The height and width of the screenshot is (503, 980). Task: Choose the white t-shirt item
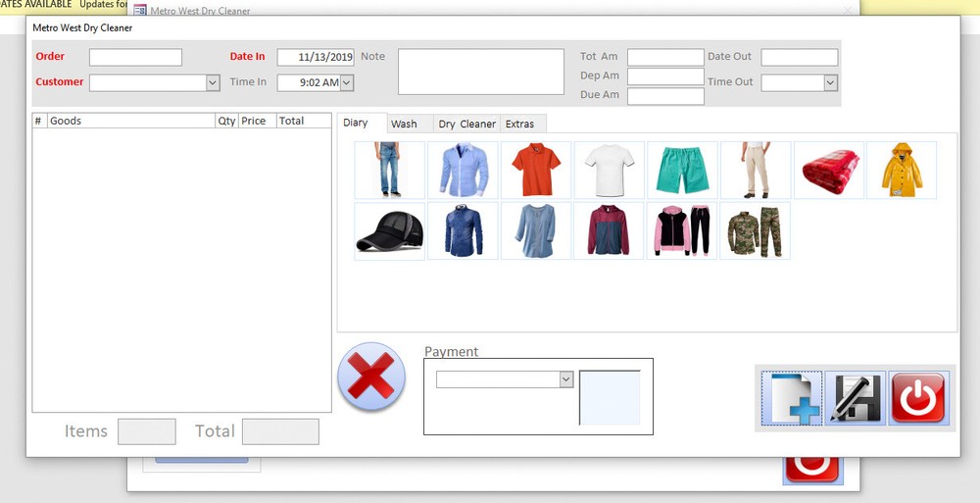pyautogui.click(x=609, y=170)
